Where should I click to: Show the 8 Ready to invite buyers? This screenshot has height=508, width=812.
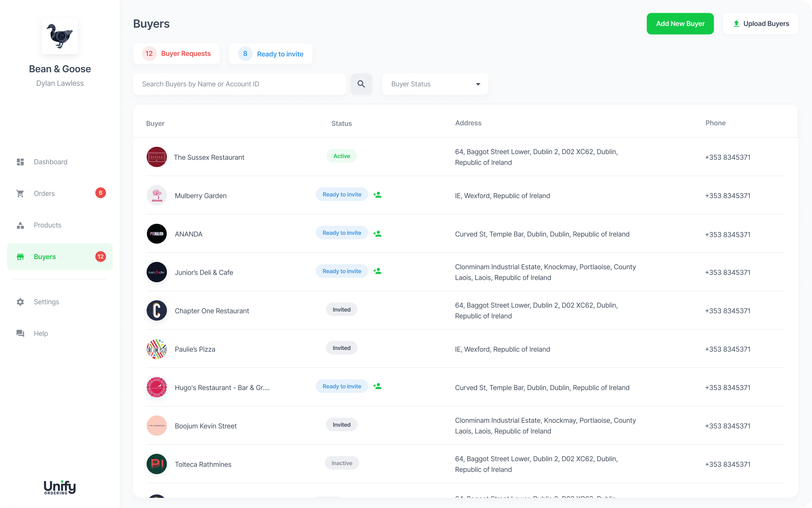pos(271,53)
